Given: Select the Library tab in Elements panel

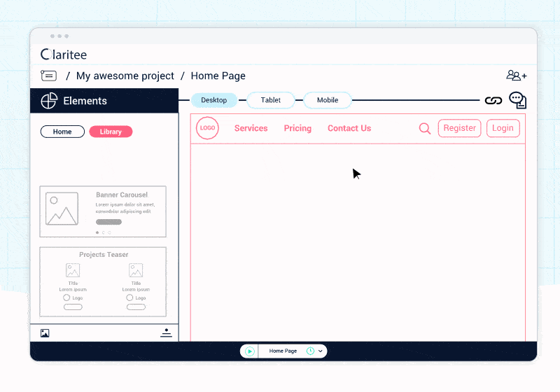Looking at the screenshot, I should 111,132.
